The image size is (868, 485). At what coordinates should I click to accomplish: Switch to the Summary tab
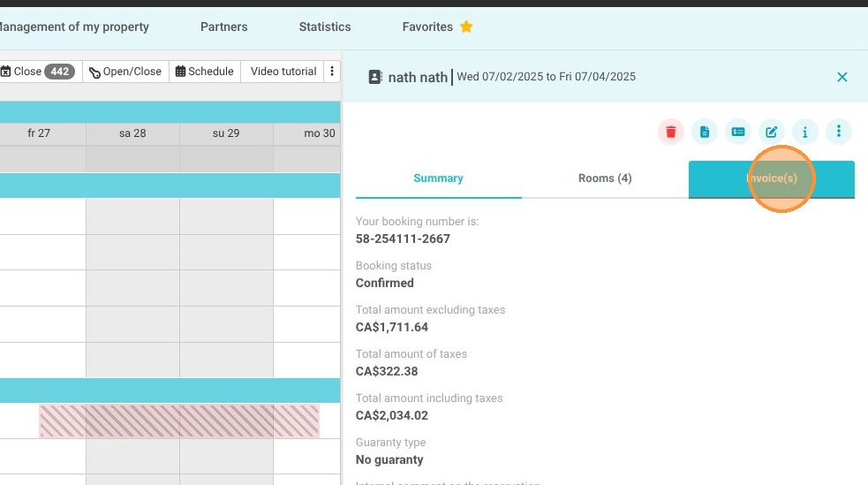[x=439, y=178]
